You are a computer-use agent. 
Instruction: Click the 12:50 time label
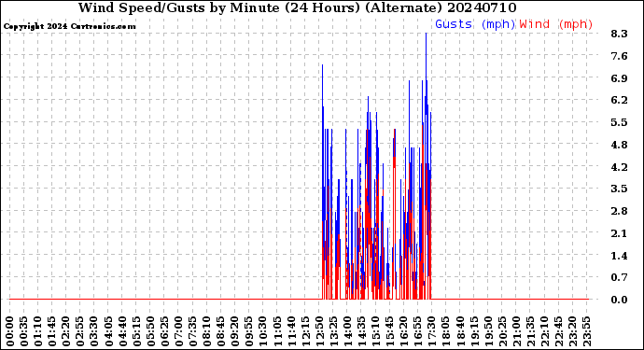(319, 331)
